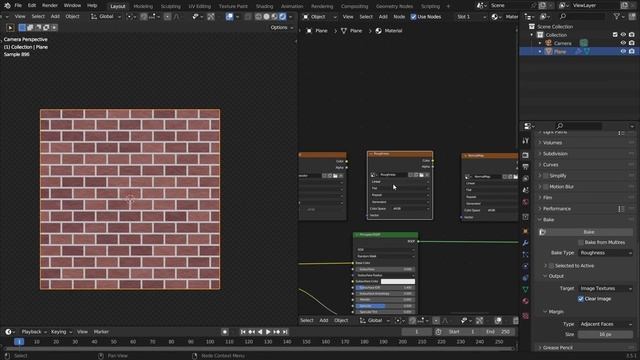The width and height of the screenshot is (640, 360).
Task: Switch to the Shading workspace tab
Action: coord(264,6)
